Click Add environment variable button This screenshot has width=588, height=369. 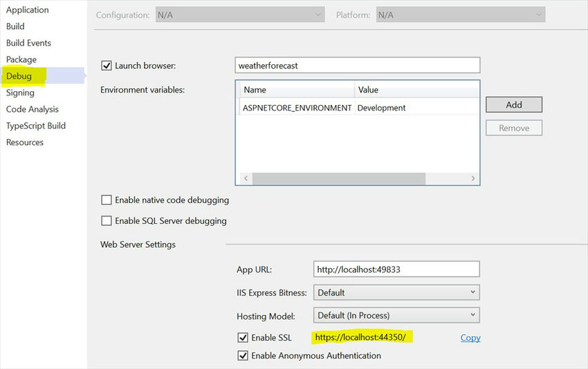pos(514,104)
